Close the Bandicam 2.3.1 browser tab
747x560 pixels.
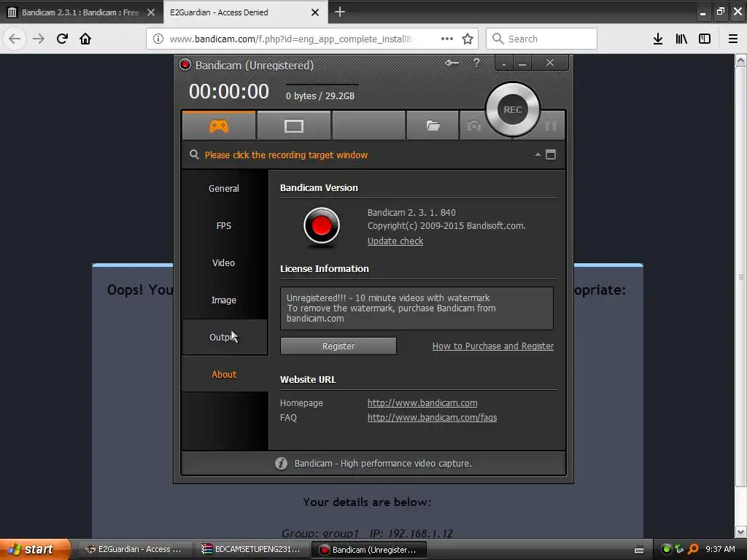[x=151, y=12]
